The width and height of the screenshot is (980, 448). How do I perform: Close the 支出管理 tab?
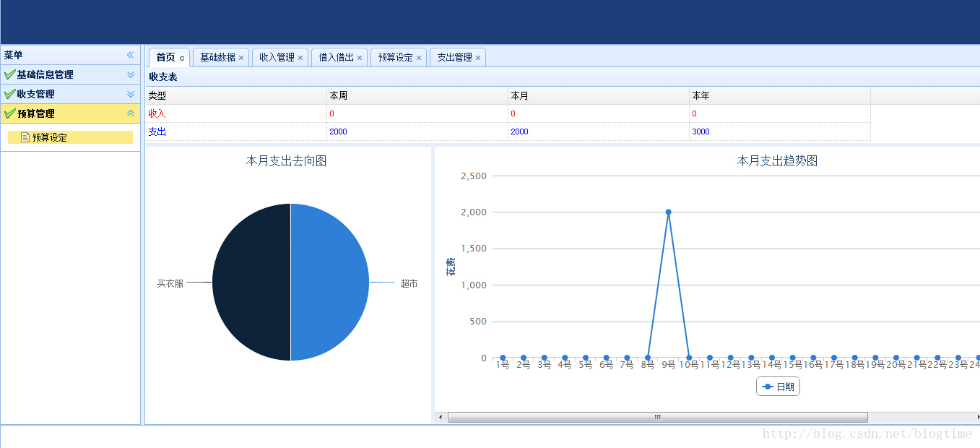[x=478, y=58]
